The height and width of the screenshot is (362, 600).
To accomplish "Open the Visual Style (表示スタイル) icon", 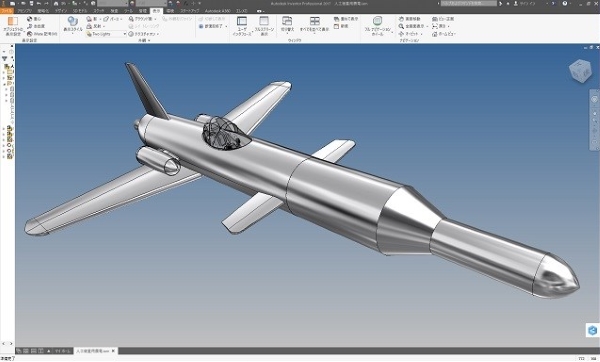I will pyautogui.click(x=73, y=25).
